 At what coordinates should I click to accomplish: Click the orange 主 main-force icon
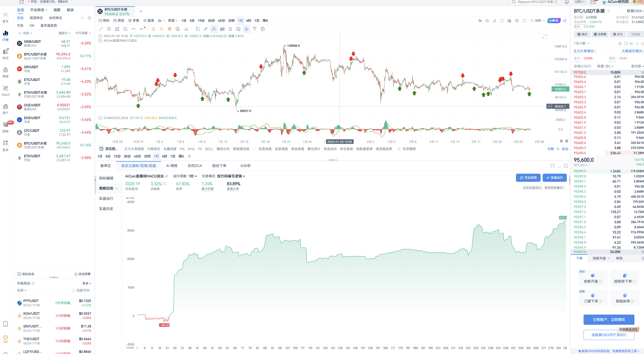153,29
